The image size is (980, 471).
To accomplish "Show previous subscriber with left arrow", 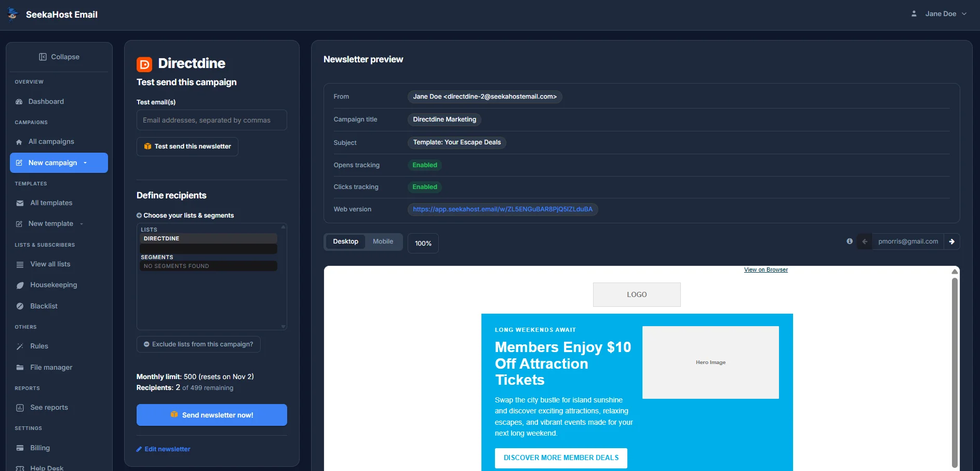I will [865, 241].
